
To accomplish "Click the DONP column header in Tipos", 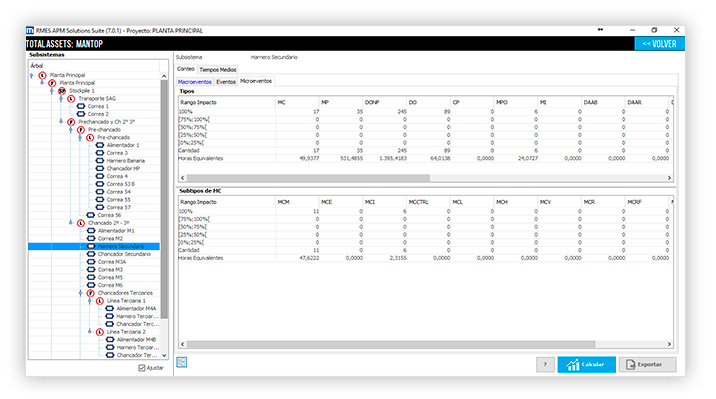I will [x=384, y=102].
